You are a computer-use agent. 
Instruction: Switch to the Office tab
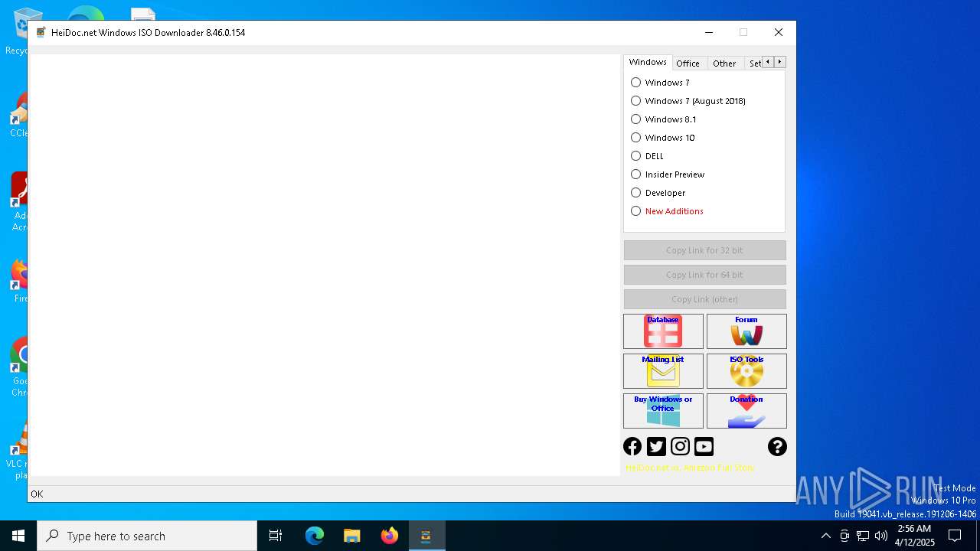(688, 64)
